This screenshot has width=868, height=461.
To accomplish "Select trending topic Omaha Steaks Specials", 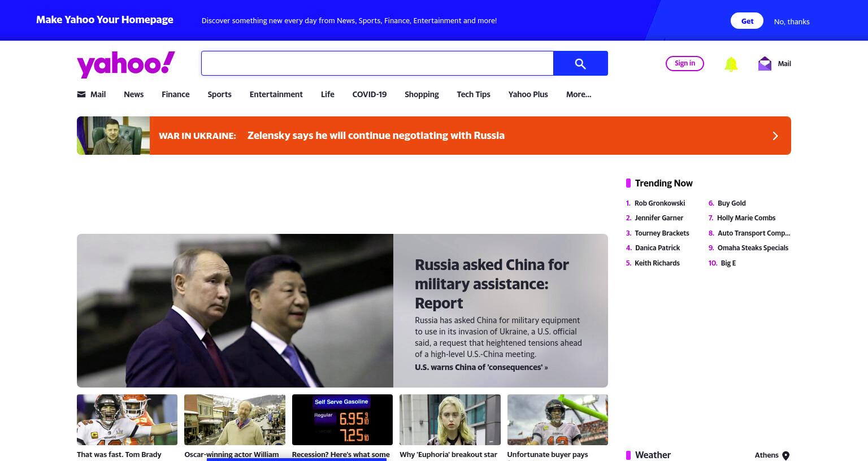I will 753,248.
